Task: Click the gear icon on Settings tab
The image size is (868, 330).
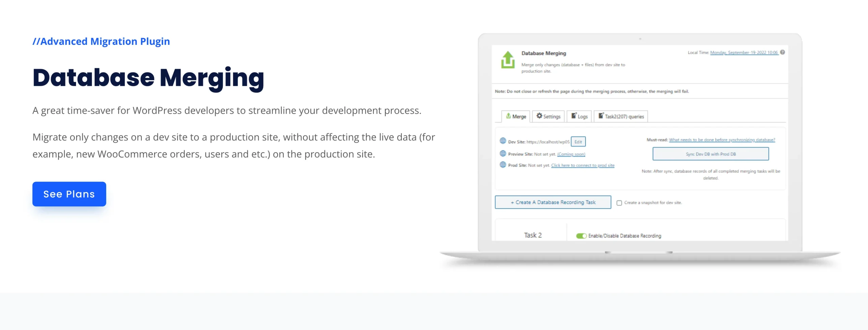Action: 539,116
